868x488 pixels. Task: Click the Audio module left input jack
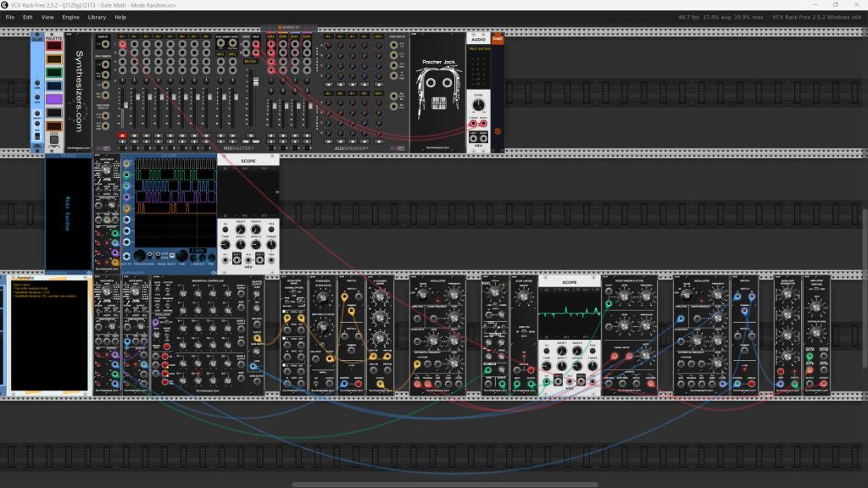473,124
